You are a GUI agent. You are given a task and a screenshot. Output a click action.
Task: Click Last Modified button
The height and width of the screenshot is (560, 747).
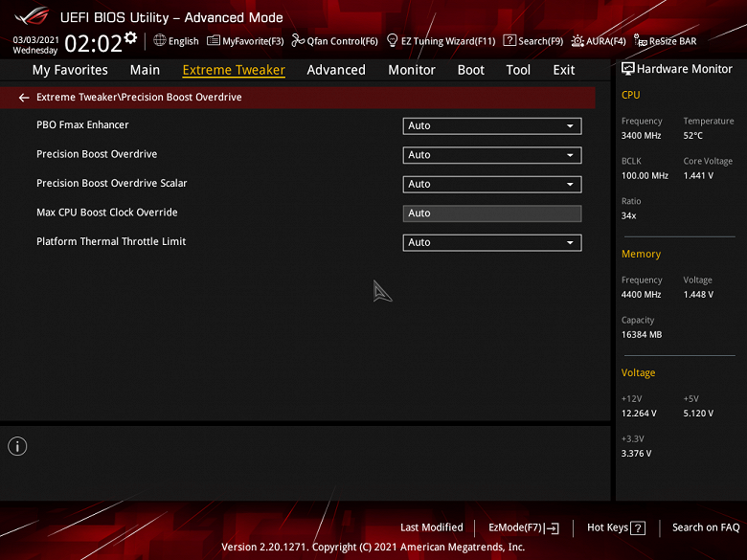tap(432, 527)
